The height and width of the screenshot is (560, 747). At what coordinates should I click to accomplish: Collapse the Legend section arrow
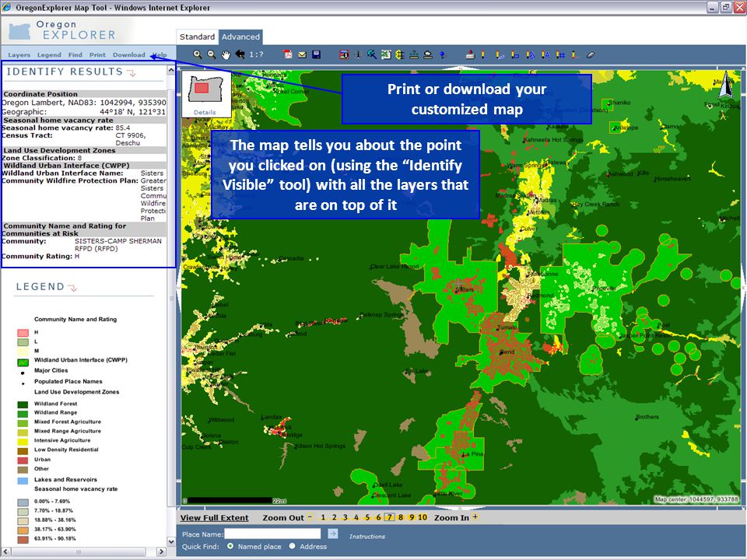tap(72, 288)
